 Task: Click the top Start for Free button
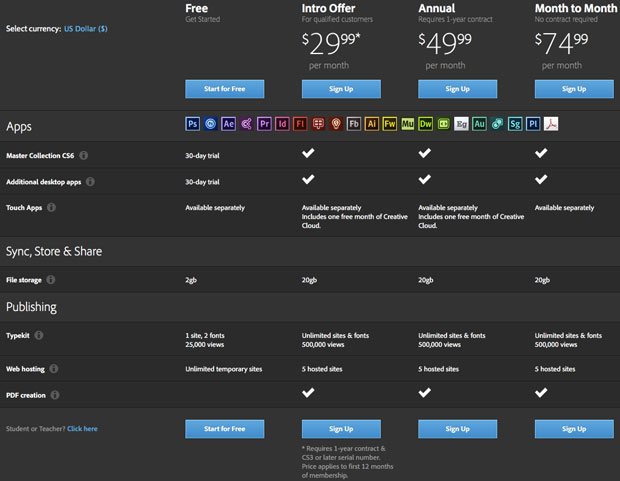(x=225, y=89)
